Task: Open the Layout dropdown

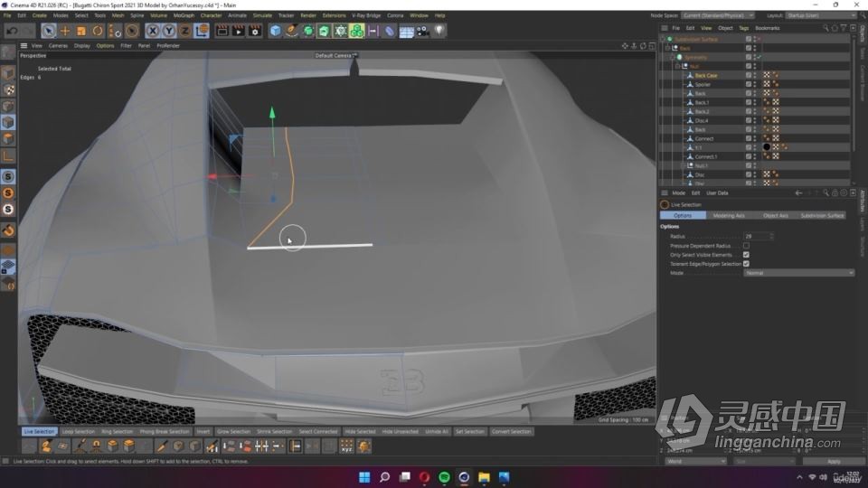Action: [820, 15]
